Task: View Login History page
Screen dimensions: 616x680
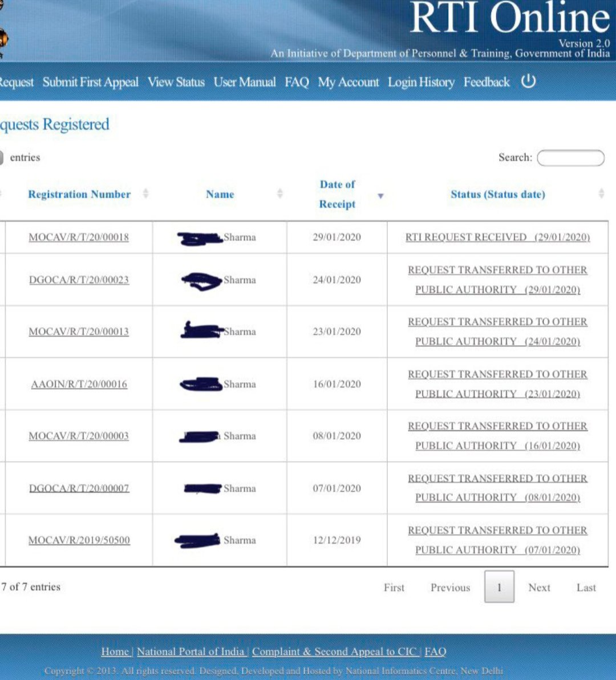Action: tap(421, 82)
